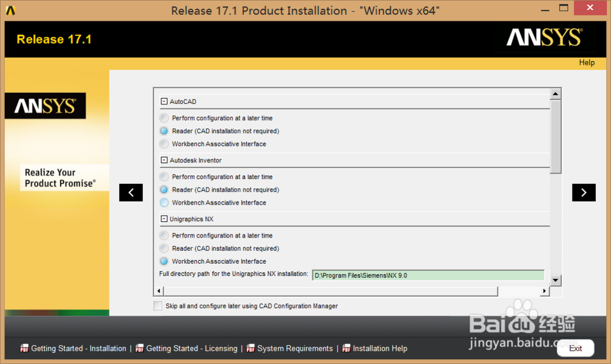The width and height of the screenshot is (611, 364).
Task: Open Getting Started - Installation document
Action: (79, 349)
